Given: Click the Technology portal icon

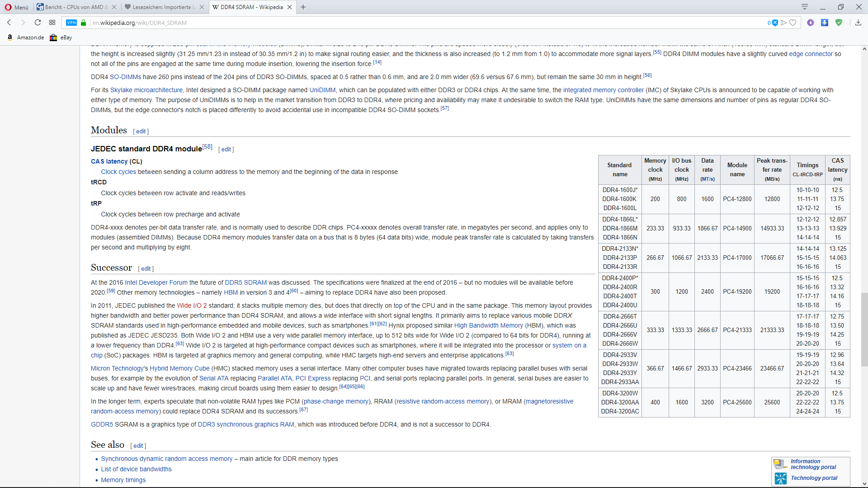Looking at the screenshot, I should coord(780,478).
